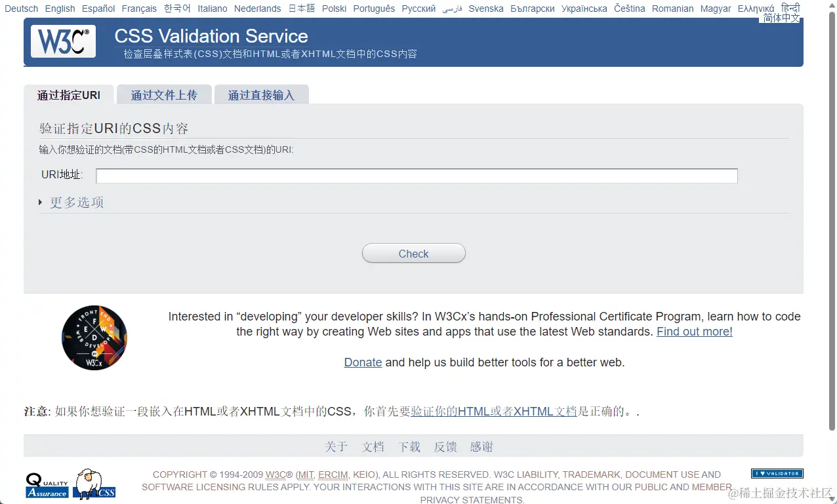837x504 pixels.
Task: Open the KEIO link in copyright notice
Action: (365, 475)
